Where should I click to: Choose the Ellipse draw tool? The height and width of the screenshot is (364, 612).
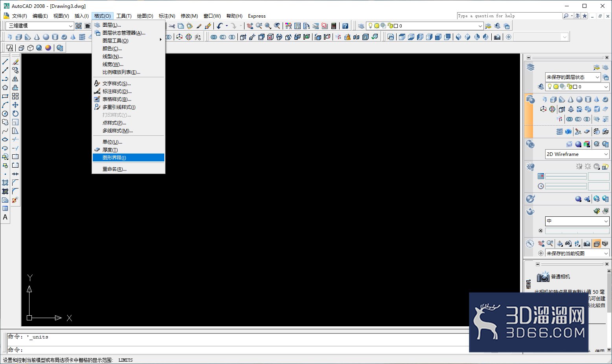click(x=5, y=139)
